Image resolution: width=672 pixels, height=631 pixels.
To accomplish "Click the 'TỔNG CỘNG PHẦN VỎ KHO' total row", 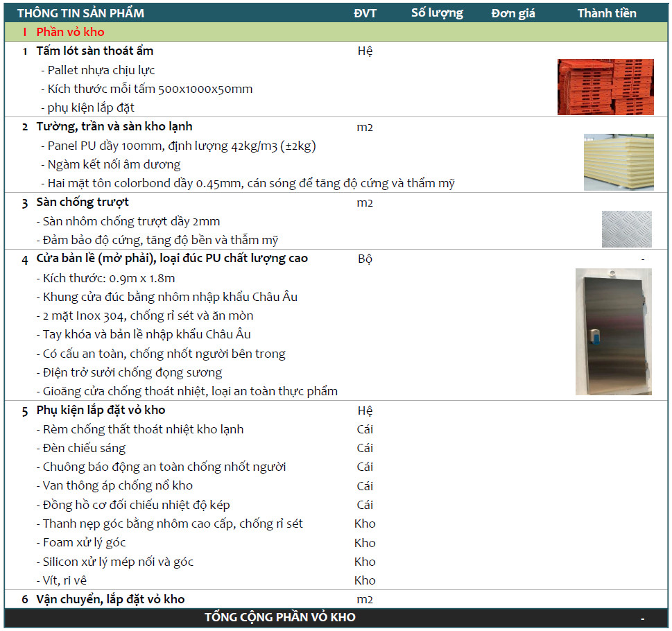I will [279, 617].
